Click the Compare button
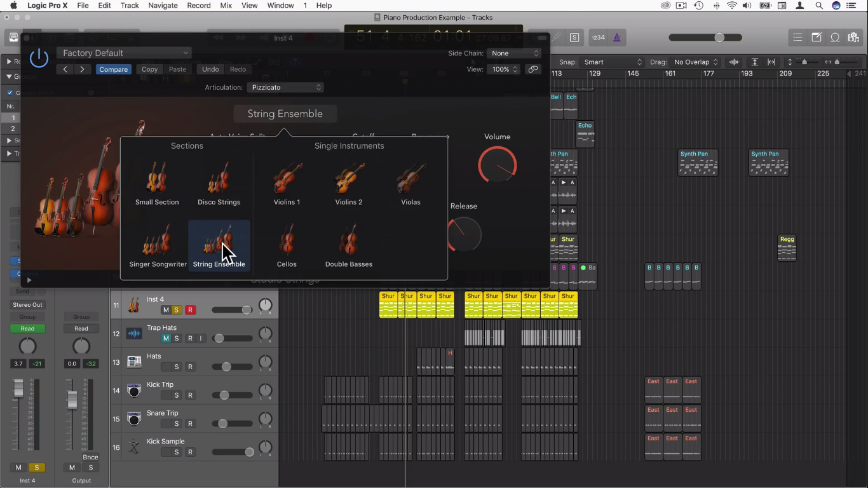This screenshot has height=488, width=868. tap(113, 69)
